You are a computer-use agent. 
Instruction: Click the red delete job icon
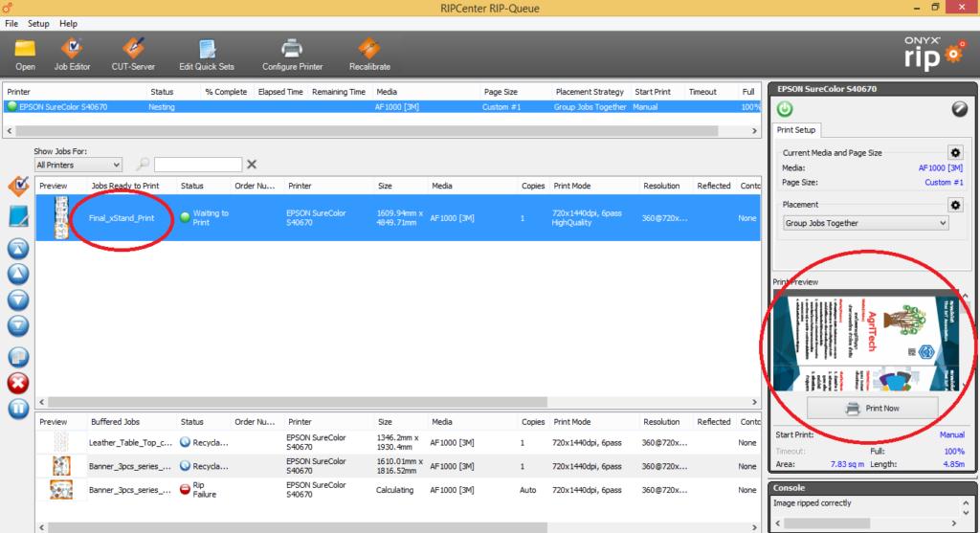[x=18, y=383]
